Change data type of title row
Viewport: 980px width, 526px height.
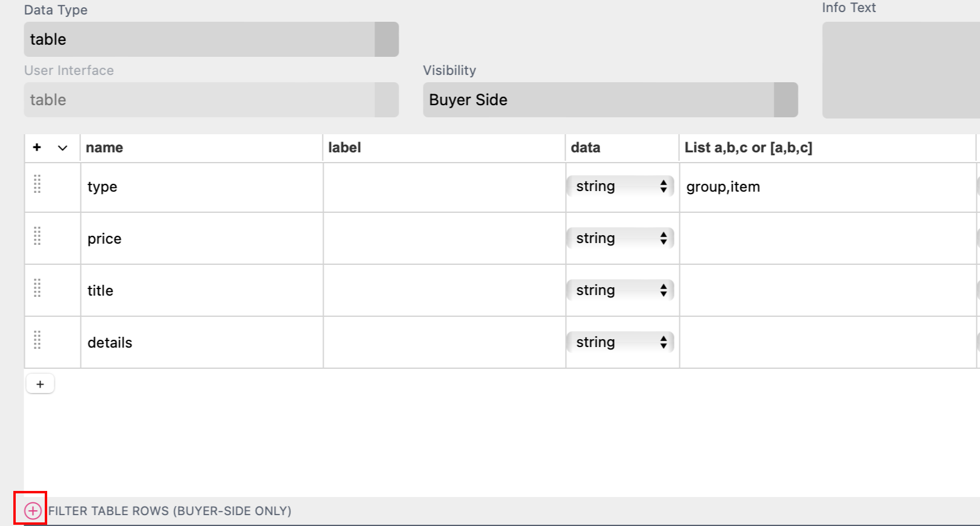click(621, 290)
